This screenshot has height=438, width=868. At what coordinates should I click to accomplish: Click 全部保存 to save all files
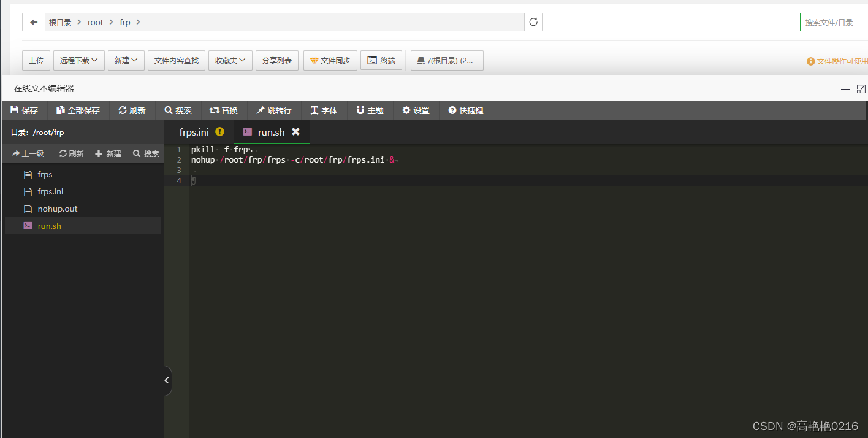coord(78,110)
